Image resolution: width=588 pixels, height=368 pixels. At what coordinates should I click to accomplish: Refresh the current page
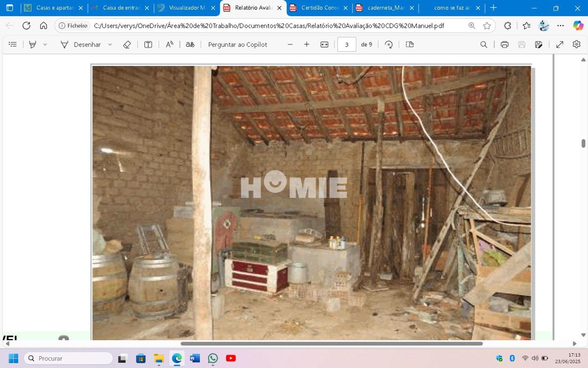pos(26,25)
